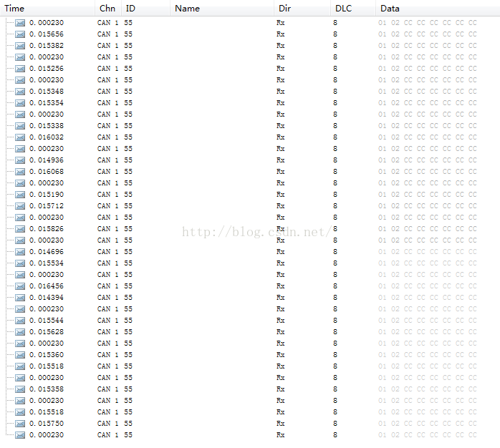Sort by the Chn column header
The image size is (500, 448).
pyautogui.click(x=107, y=9)
